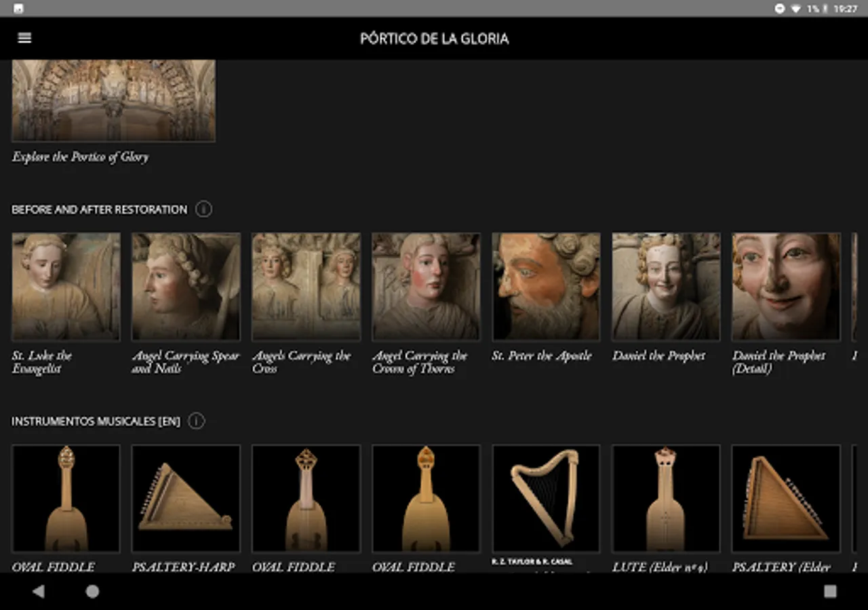Select 'Angel Carrying Spear and Nails' caption
Image resolution: width=868 pixels, height=610 pixels.
point(186,362)
